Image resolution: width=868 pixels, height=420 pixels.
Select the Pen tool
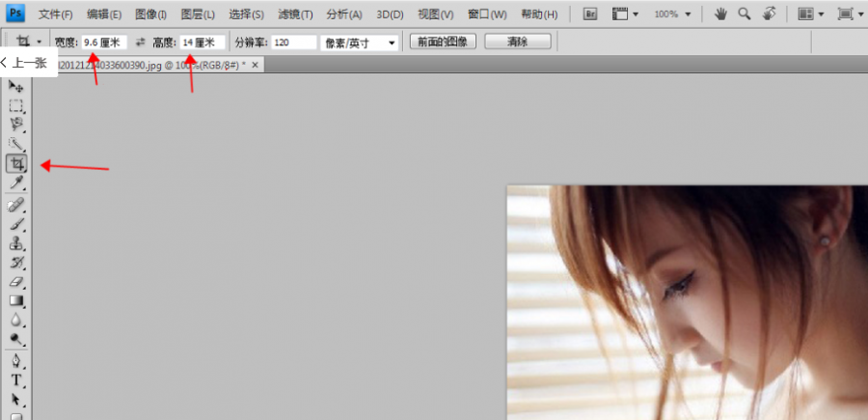[x=16, y=361]
